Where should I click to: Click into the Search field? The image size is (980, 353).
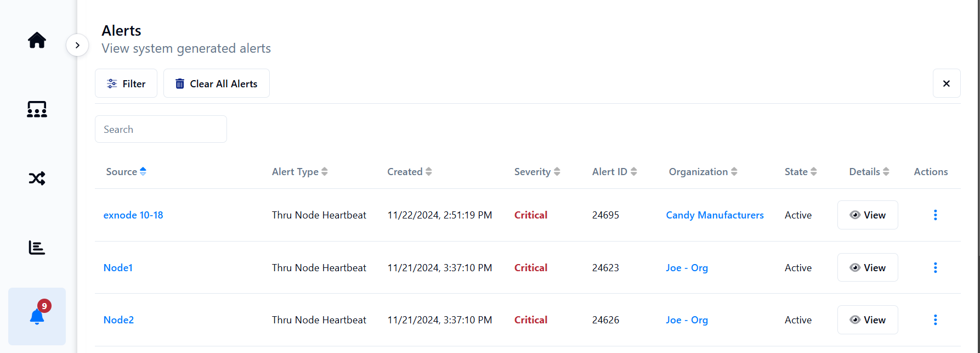(x=161, y=129)
